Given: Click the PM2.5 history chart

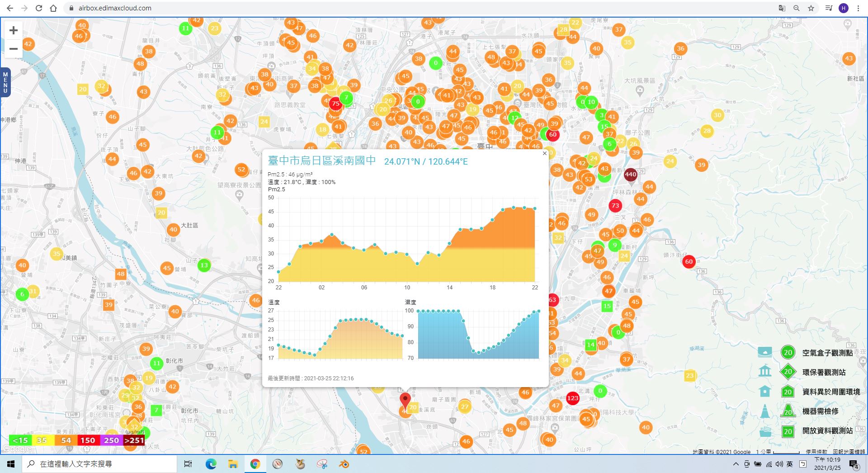Looking at the screenshot, I should point(406,241).
